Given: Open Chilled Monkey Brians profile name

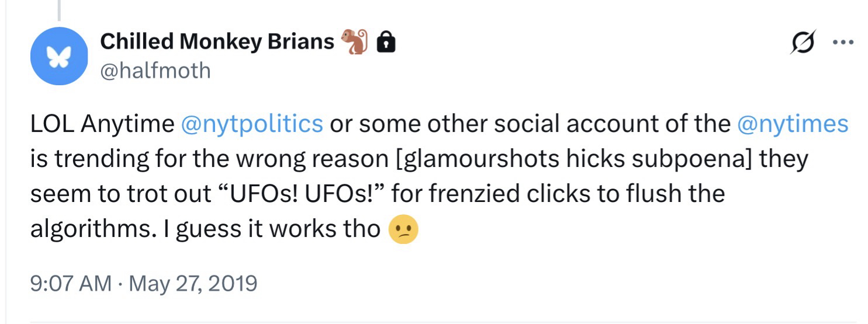Looking at the screenshot, I should [x=217, y=41].
